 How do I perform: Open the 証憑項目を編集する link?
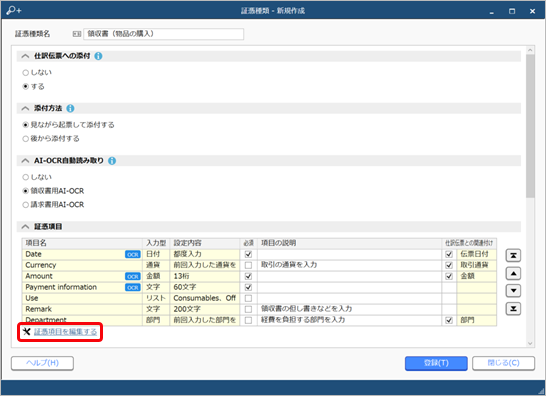pos(65,332)
